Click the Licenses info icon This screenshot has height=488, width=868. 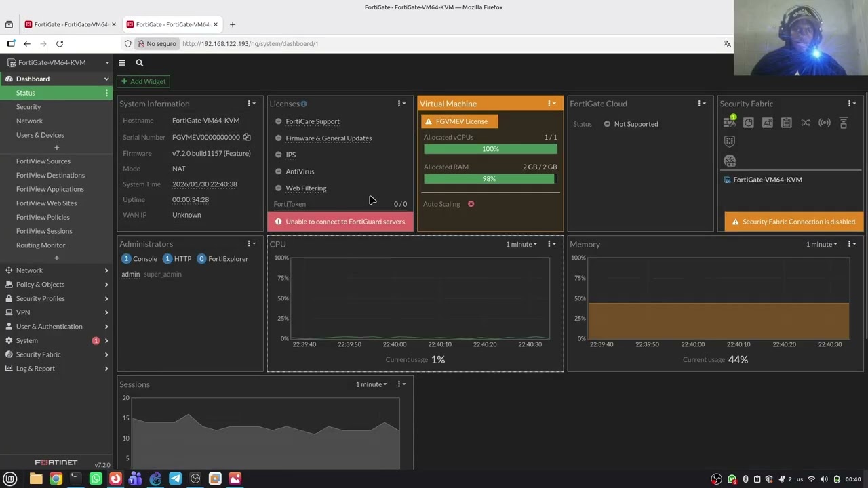[x=304, y=104]
